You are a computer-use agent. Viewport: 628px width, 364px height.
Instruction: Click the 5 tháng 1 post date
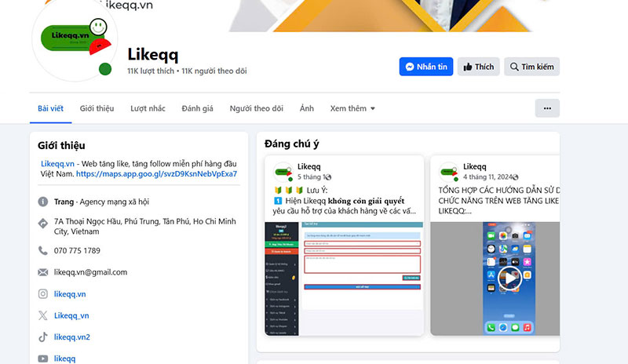[x=310, y=177]
